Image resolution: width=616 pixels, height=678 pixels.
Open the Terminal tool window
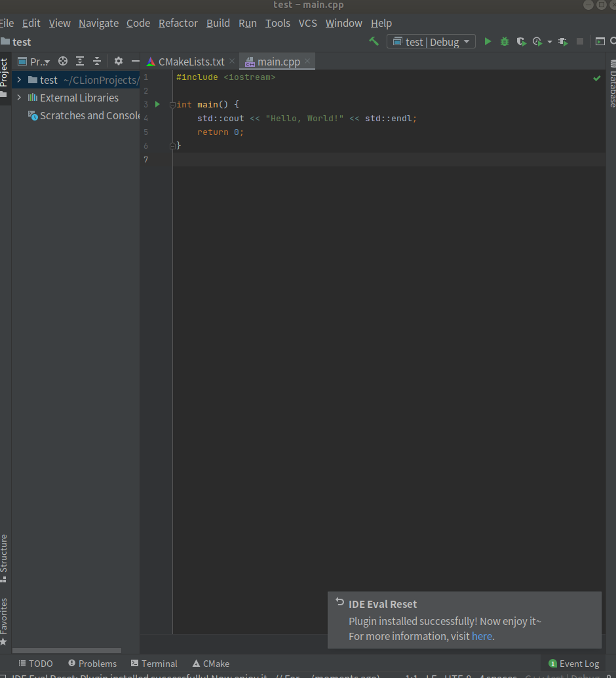click(x=154, y=664)
